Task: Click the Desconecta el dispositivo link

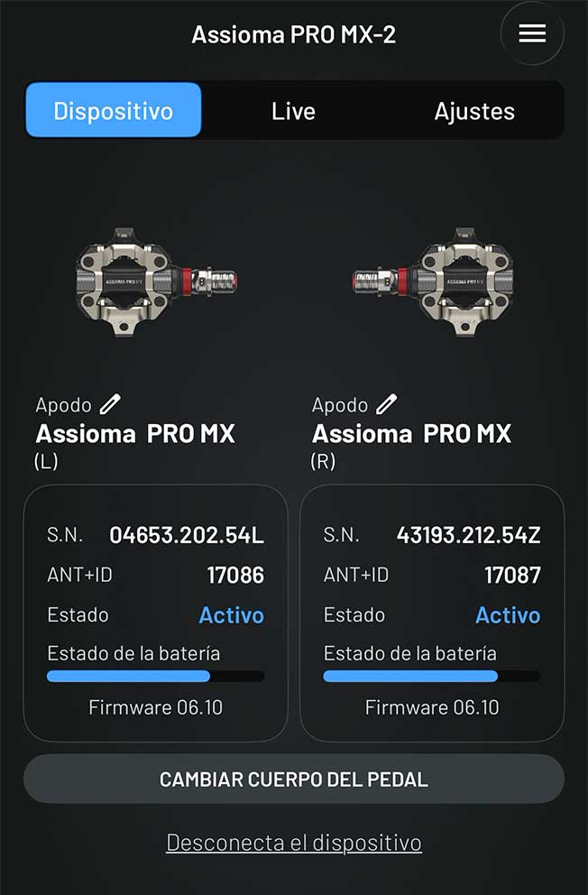Action: pos(294,843)
